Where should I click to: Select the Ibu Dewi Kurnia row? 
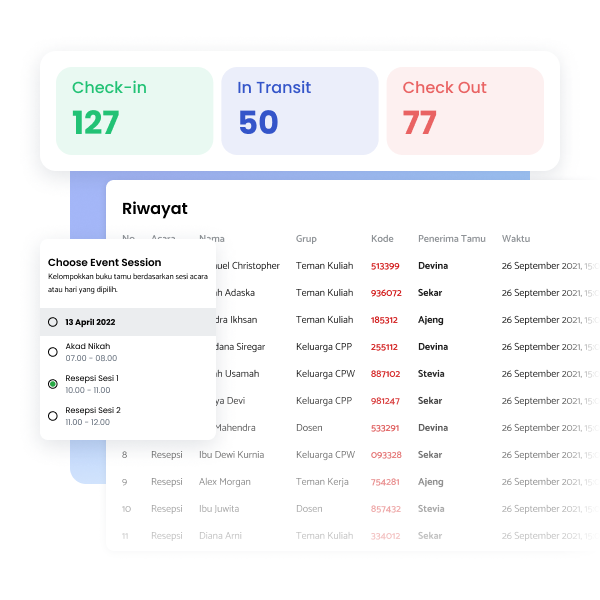(231, 455)
